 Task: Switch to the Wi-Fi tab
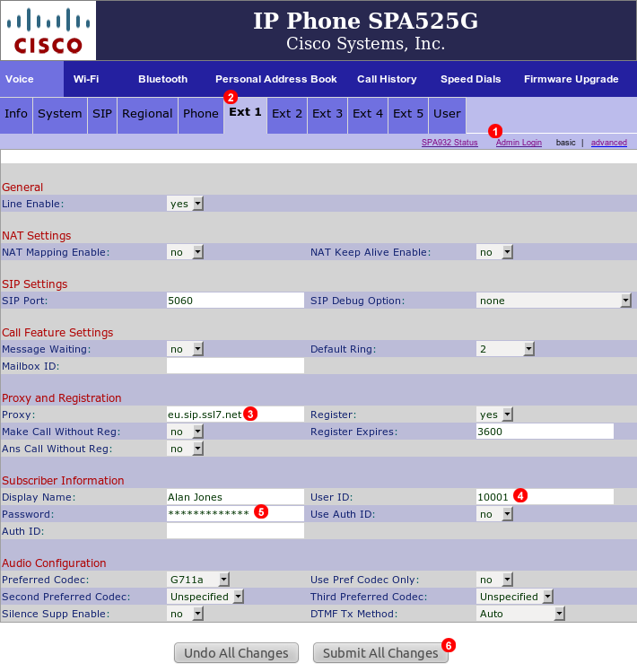click(86, 79)
